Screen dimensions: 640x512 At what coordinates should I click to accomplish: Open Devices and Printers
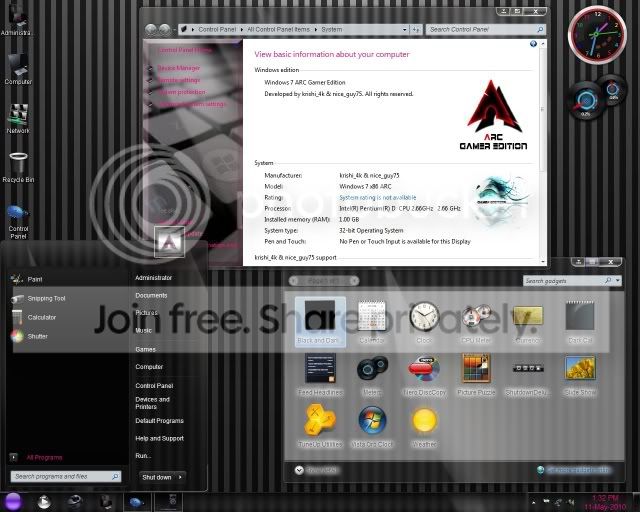click(153, 403)
